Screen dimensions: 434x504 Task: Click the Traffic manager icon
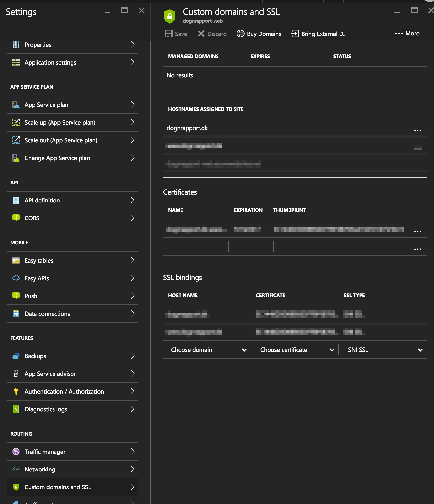[x=16, y=452]
